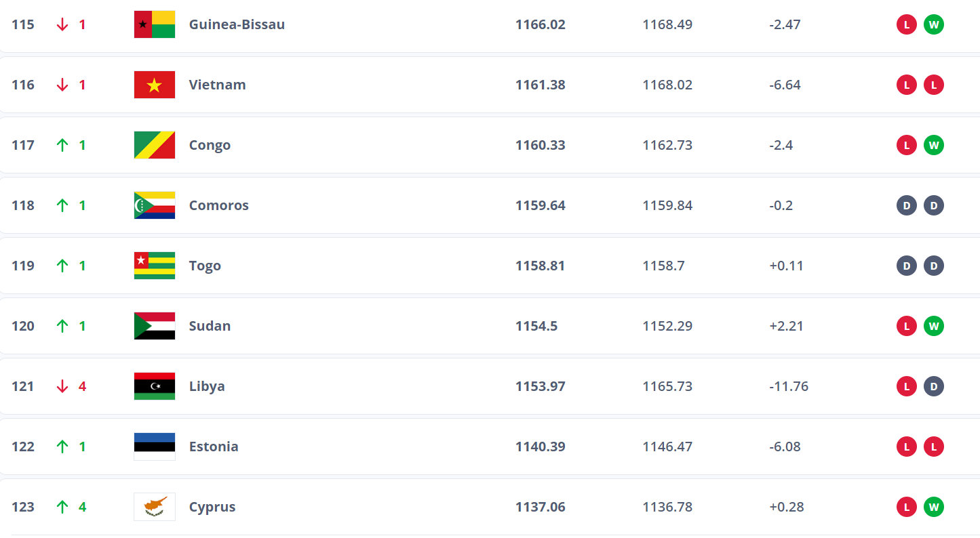Select the Togo ranking row at 119
The height and width of the screenshot is (538, 980).
pyautogui.click(x=490, y=266)
